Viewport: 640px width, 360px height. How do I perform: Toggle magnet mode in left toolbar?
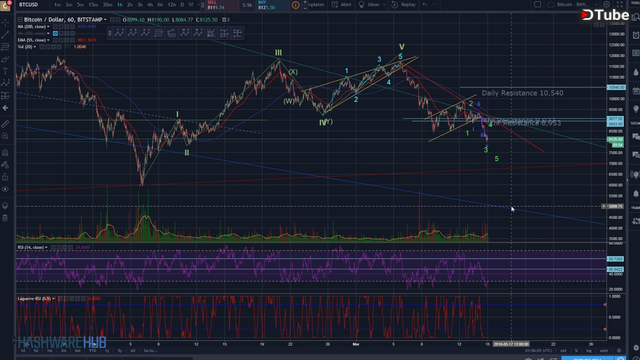(x=5, y=152)
